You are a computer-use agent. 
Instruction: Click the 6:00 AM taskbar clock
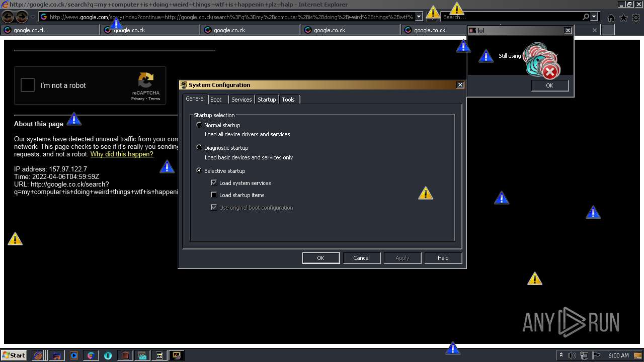618,355
